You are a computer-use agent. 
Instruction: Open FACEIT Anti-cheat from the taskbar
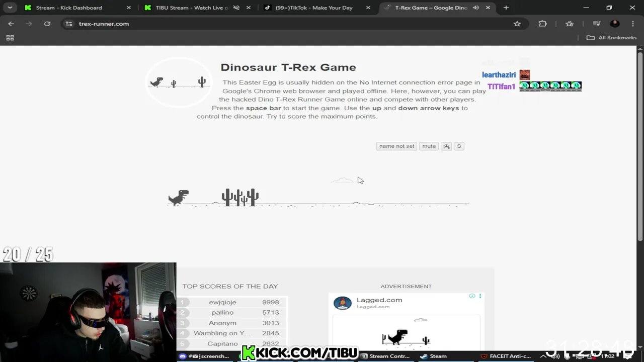(x=506, y=356)
